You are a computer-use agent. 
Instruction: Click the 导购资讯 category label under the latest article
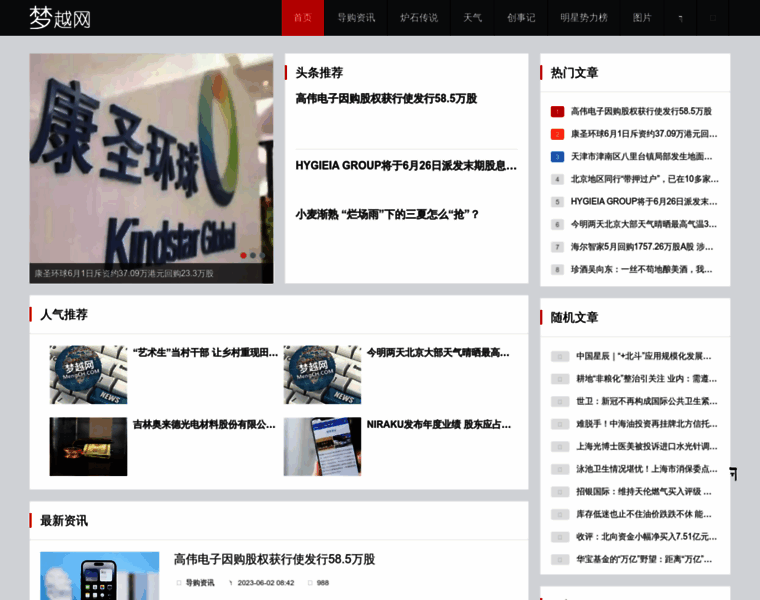click(200, 583)
